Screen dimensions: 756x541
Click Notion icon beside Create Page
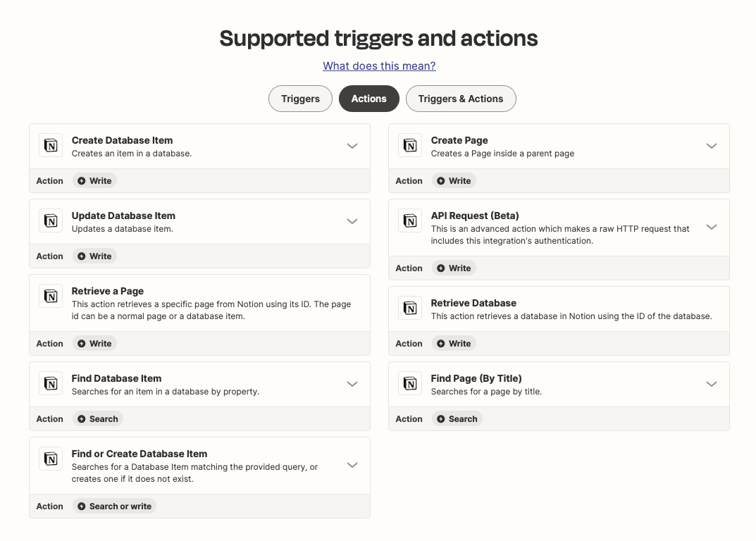click(x=410, y=146)
